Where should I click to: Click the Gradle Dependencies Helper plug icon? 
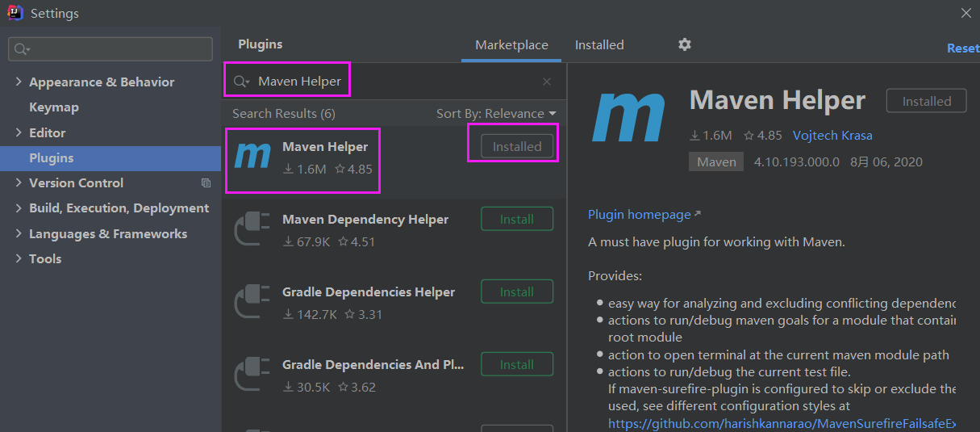point(252,302)
